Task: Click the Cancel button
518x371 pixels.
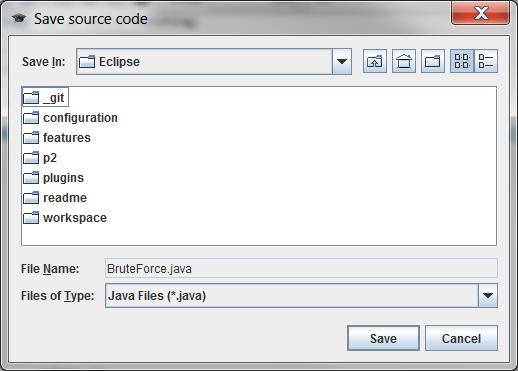Action: pos(461,338)
